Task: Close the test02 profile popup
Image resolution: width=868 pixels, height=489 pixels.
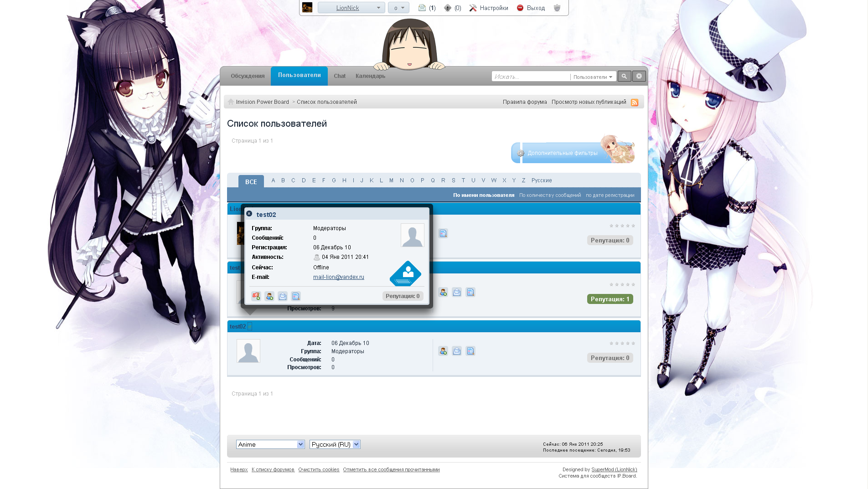Action: [x=249, y=213]
